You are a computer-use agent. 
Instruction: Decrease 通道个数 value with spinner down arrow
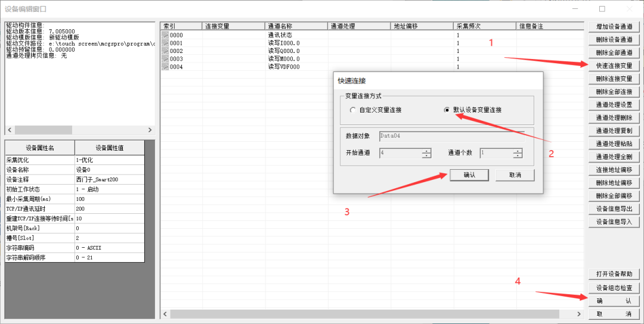pyautogui.click(x=518, y=155)
